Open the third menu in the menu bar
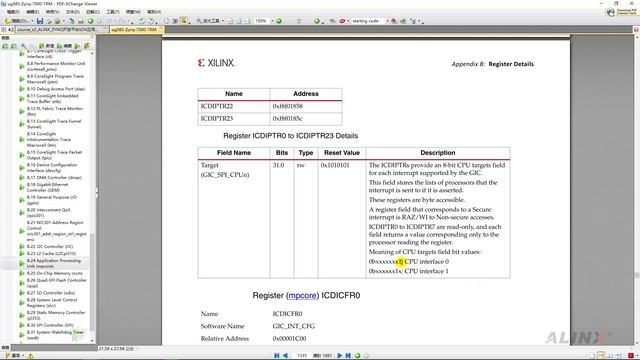 pyautogui.click(x=53, y=12)
